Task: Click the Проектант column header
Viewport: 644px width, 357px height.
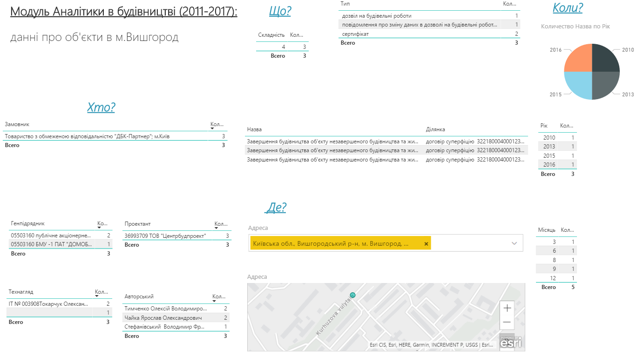Action: [138, 224]
